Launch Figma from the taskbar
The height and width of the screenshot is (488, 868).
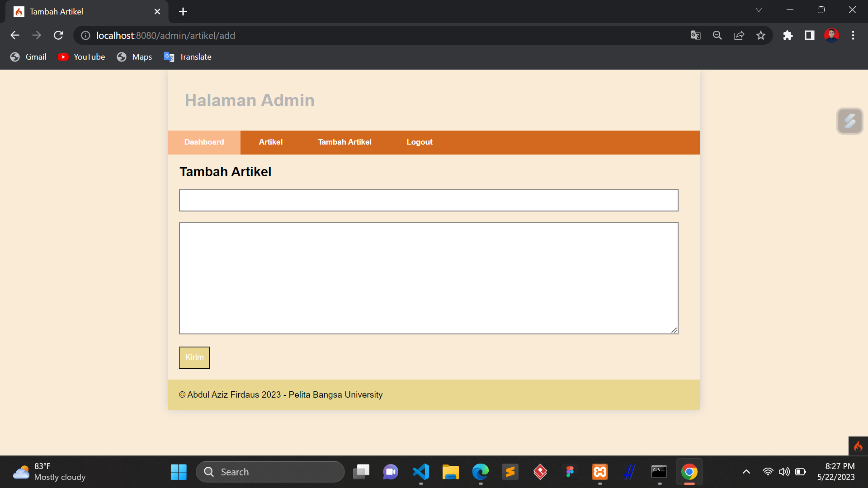(x=570, y=471)
